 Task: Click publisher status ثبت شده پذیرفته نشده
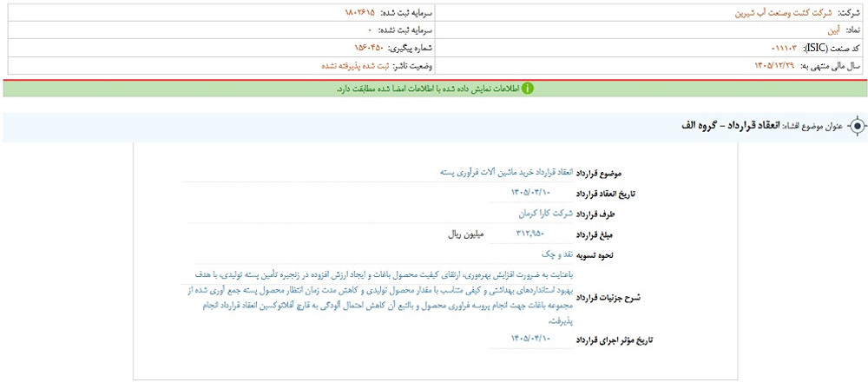(355, 65)
